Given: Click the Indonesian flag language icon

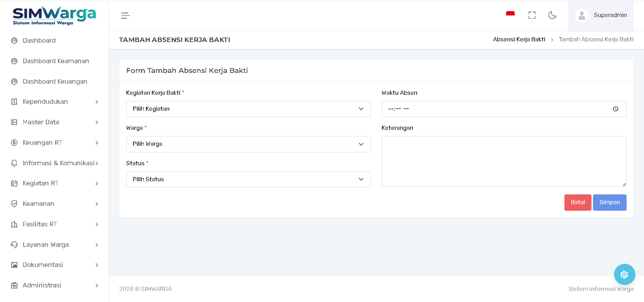Looking at the screenshot, I should pos(510,14).
